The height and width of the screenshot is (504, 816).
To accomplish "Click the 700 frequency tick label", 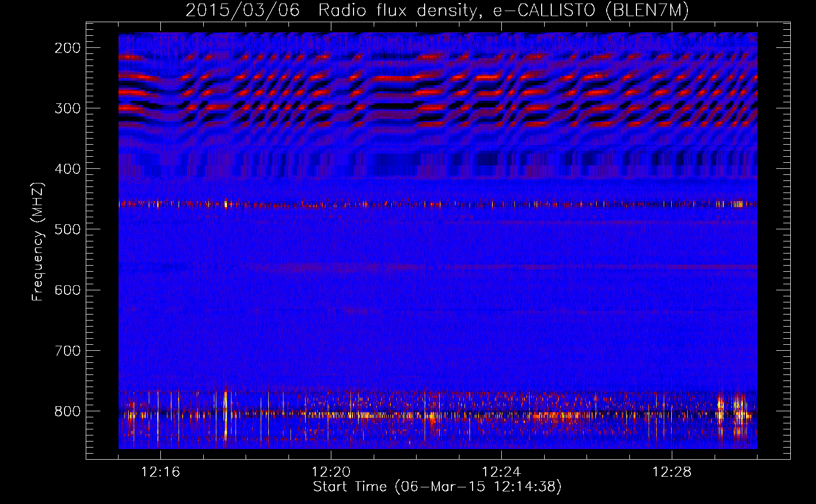I will tap(68, 351).
